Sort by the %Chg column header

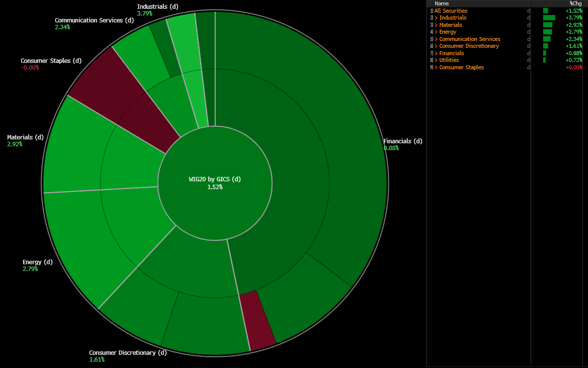[x=576, y=3]
